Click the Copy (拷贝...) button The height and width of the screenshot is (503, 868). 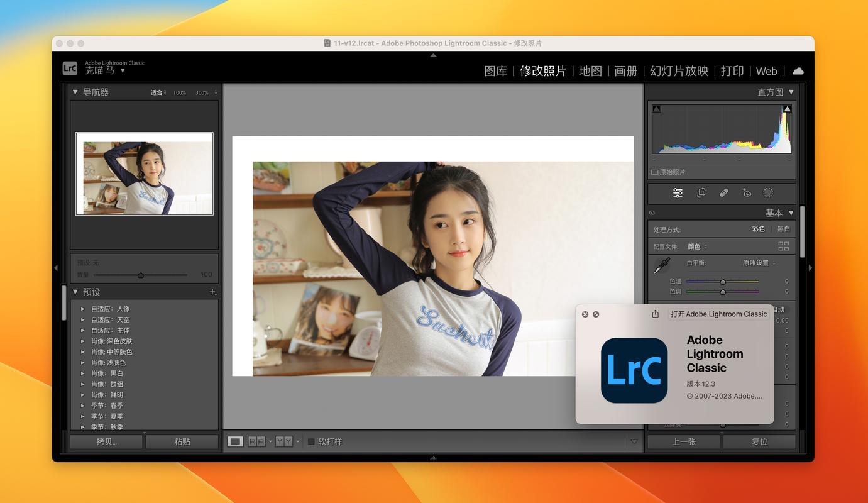pos(107,441)
